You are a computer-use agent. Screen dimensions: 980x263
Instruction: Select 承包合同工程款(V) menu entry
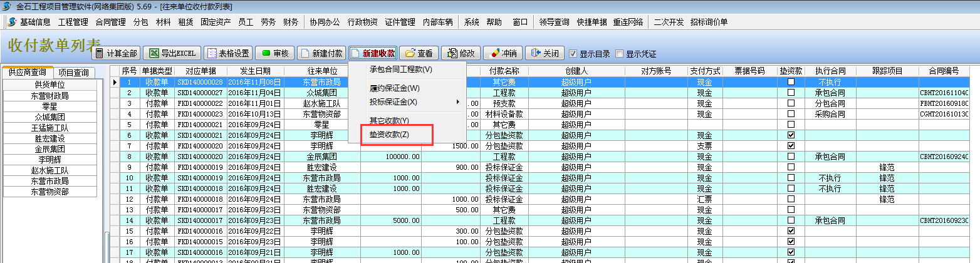click(x=401, y=70)
